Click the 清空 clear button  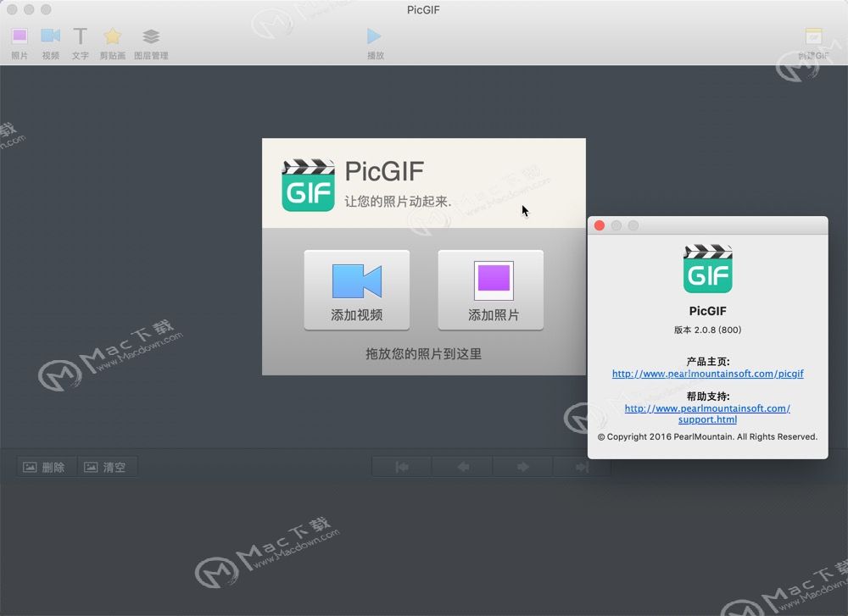tap(107, 467)
